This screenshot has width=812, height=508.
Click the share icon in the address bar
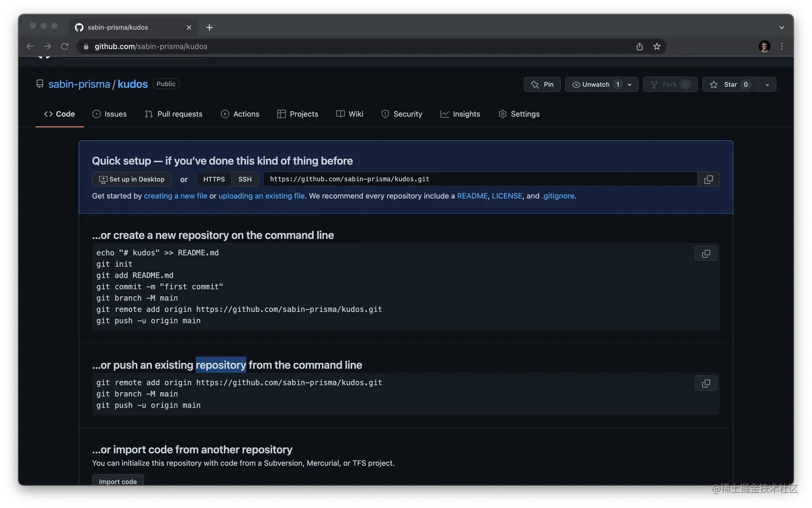click(x=639, y=46)
